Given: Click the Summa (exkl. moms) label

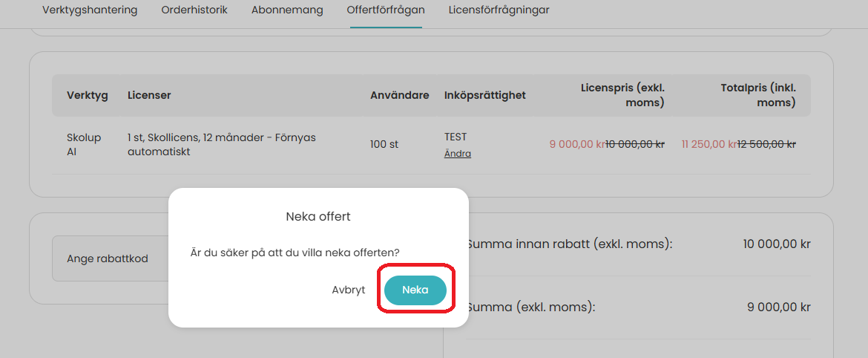Looking at the screenshot, I should 531,307.
